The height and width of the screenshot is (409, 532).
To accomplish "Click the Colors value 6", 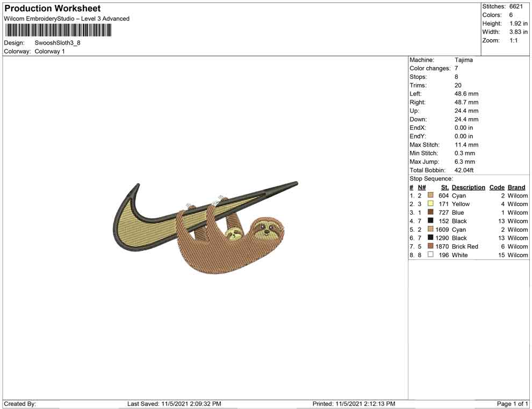I will (x=511, y=15).
